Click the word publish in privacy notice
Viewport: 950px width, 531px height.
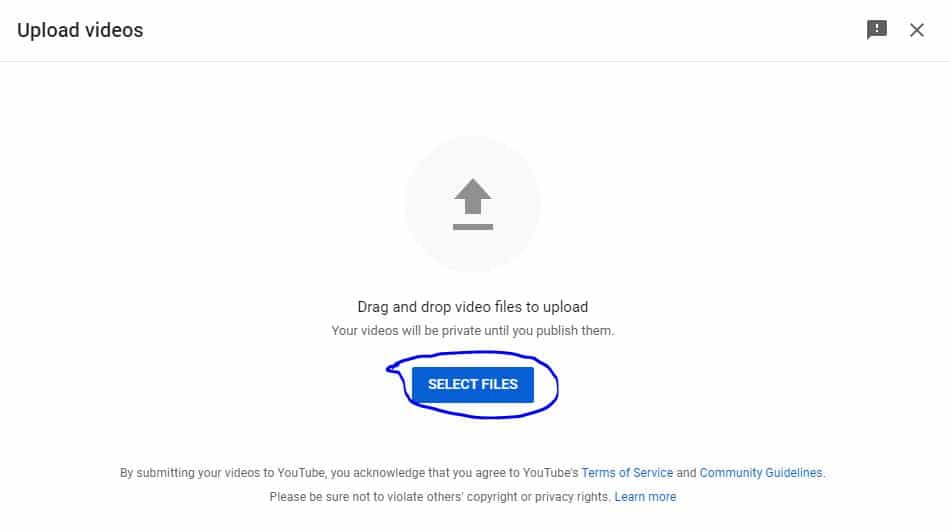pyautogui.click(x=556, y=331)
